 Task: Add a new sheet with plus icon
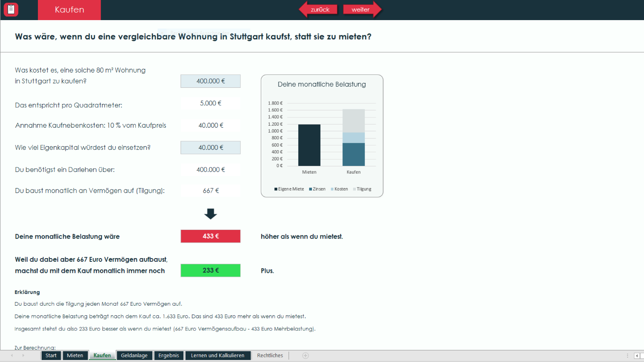point(306,356)
